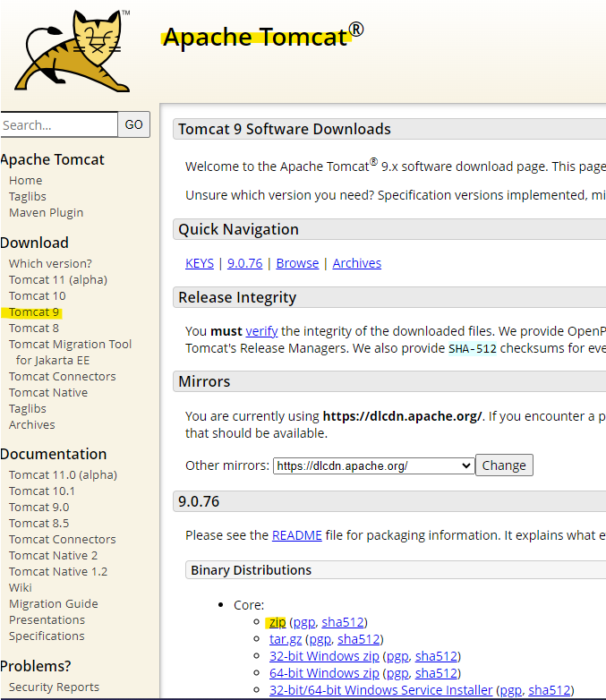Click the 'Release Integrity' heading

pos(237,297)
